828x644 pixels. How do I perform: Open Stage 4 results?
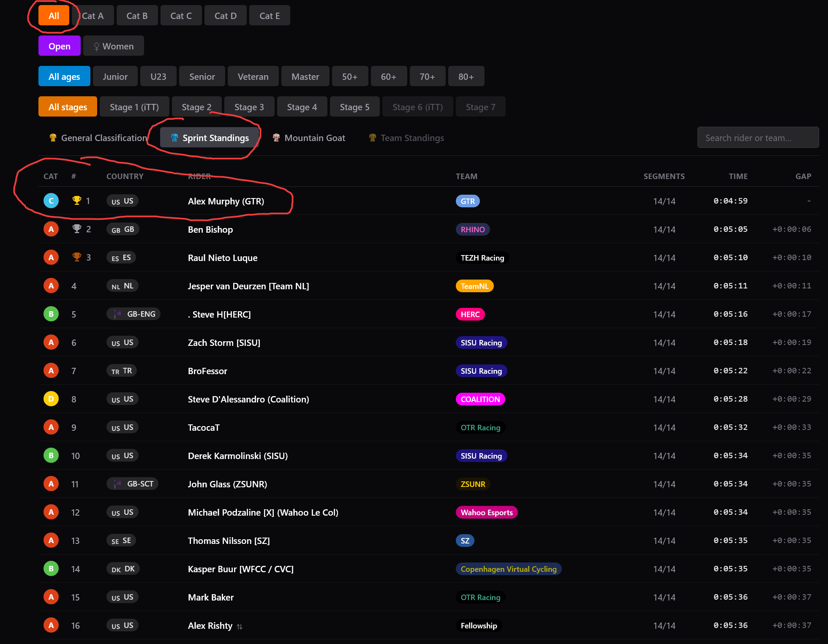pos(302,107)
